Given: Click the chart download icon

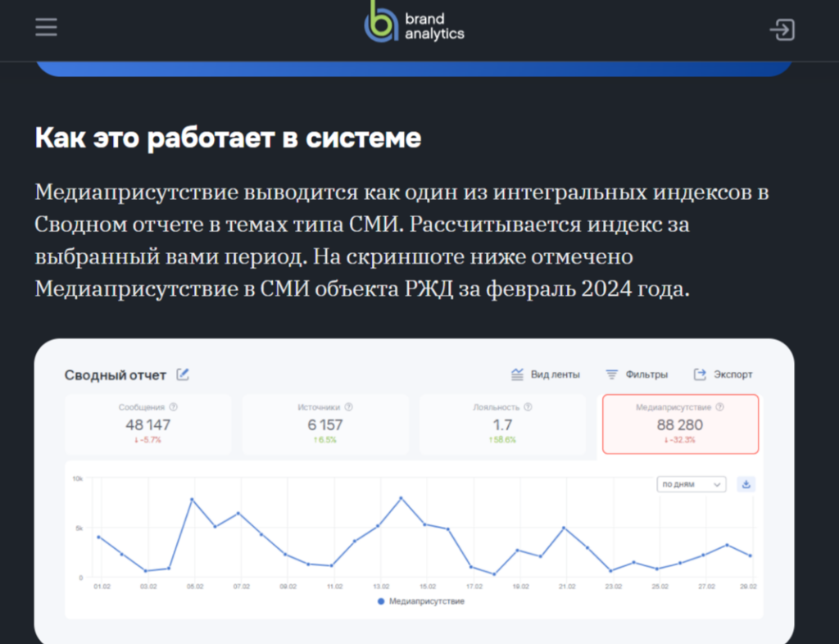Looking at the screenshot, I should point(746,484).
